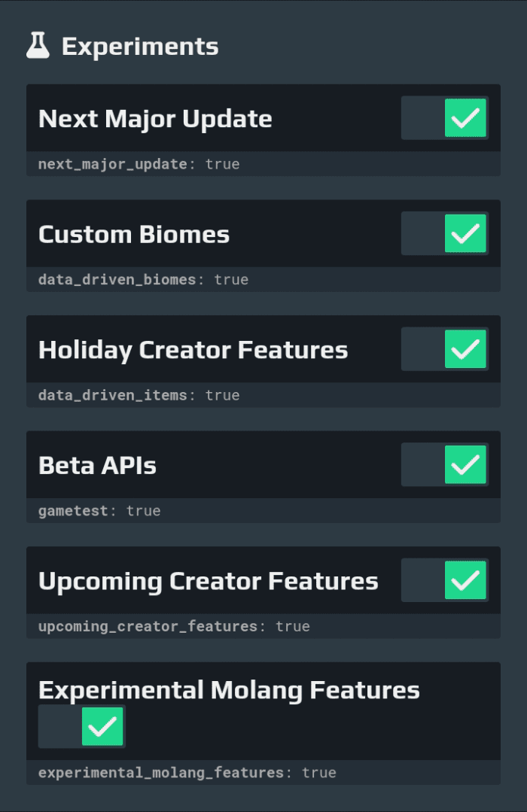Screen dimensions: 527x812
Task: Click the experimental_molang_features: true line
Action: tap(187, 773)
